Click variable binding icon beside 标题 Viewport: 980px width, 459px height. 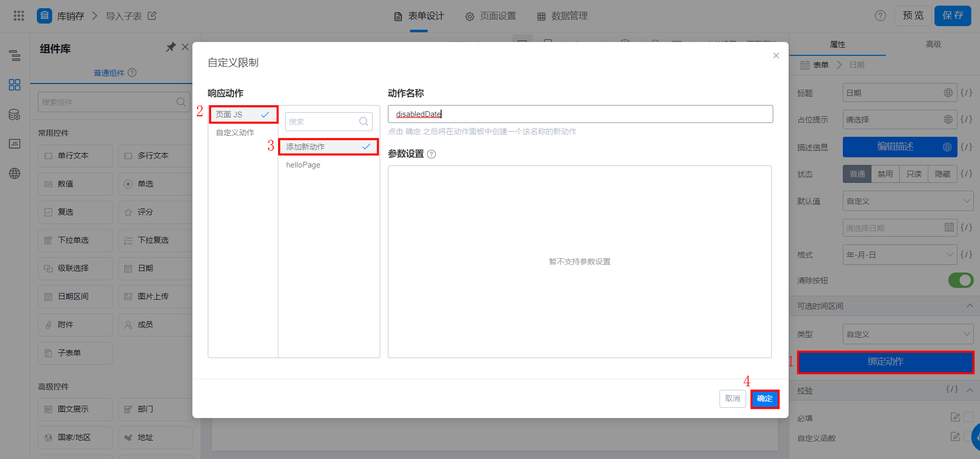(x=966, y=93)
